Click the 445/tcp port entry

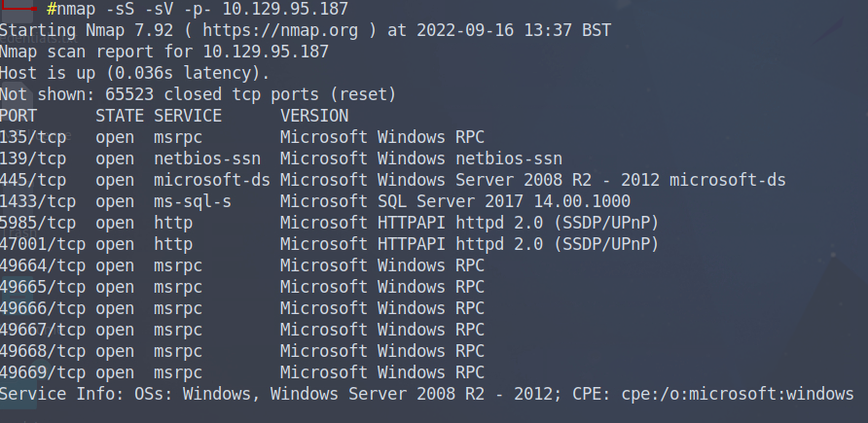[x=33, y=180]
